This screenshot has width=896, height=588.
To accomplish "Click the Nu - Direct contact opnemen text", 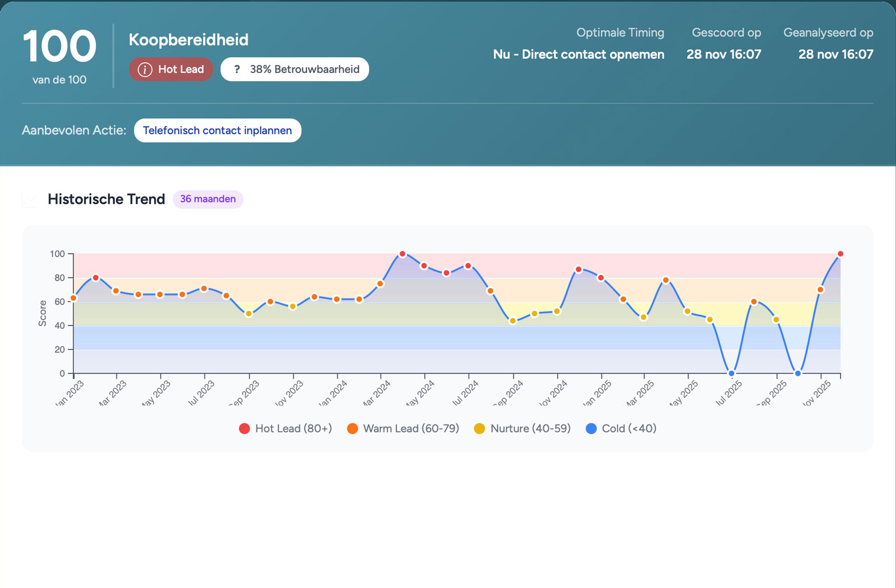I will [x=578, y=54].
